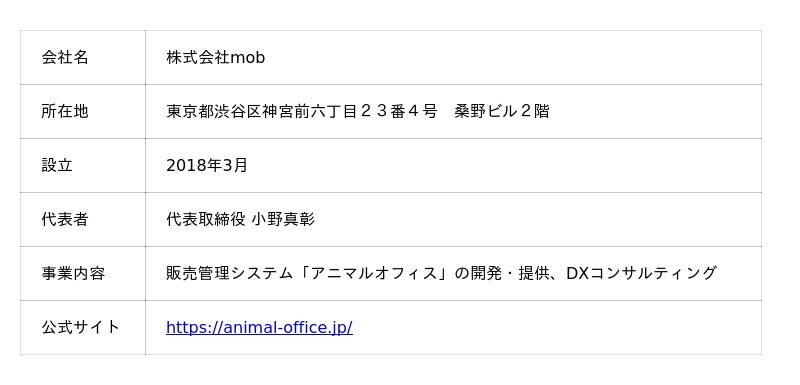Click the DXコンサルティング text

(641, 274)
